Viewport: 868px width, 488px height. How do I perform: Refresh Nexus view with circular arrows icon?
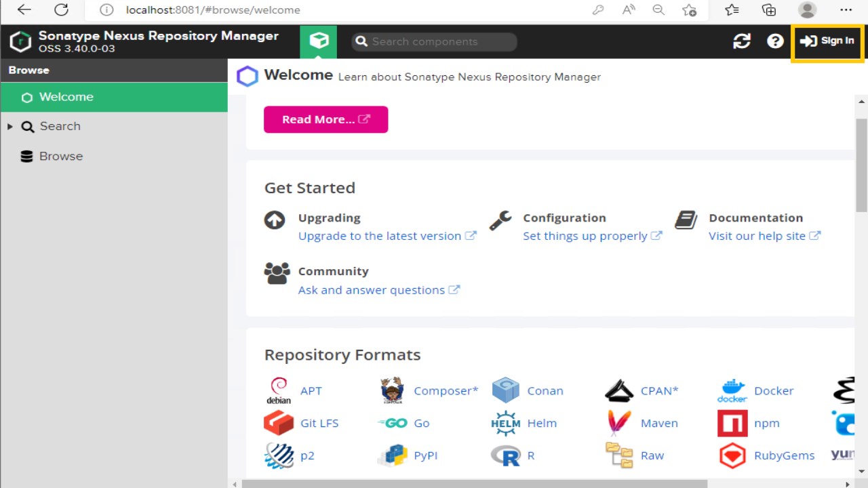click(742, 41)
